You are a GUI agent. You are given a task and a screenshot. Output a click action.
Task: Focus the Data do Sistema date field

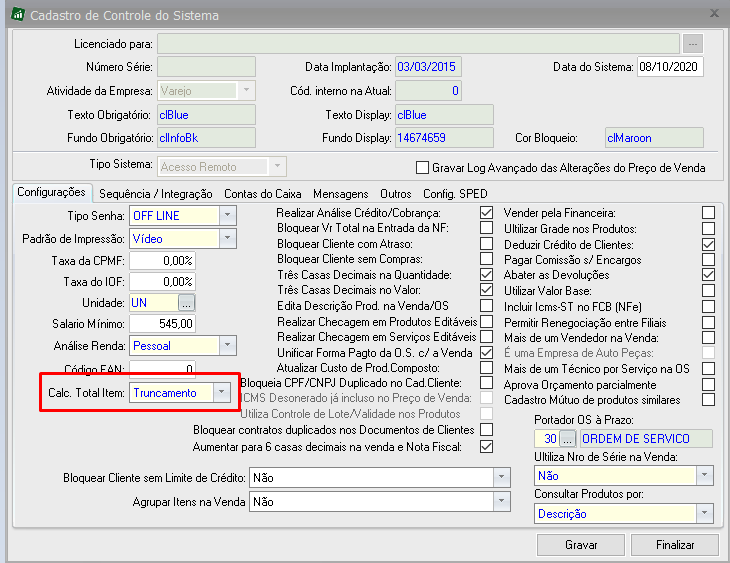click(670, 67)
